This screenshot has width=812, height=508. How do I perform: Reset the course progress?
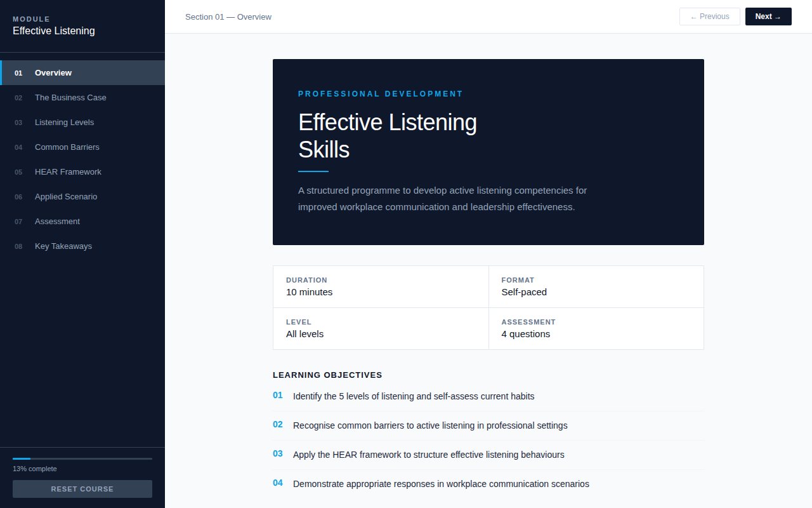pos(82,489)
